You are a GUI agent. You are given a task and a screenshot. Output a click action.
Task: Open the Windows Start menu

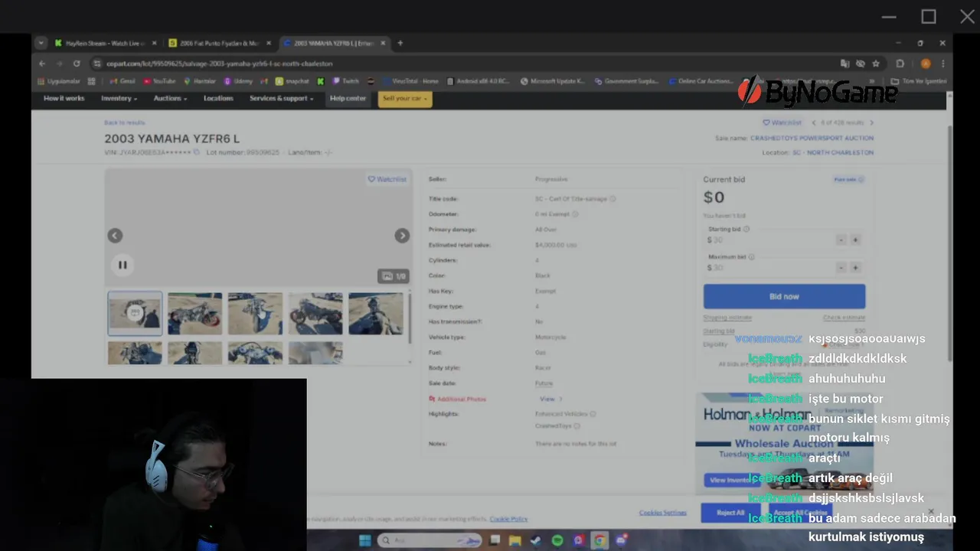tap(365, 540)
